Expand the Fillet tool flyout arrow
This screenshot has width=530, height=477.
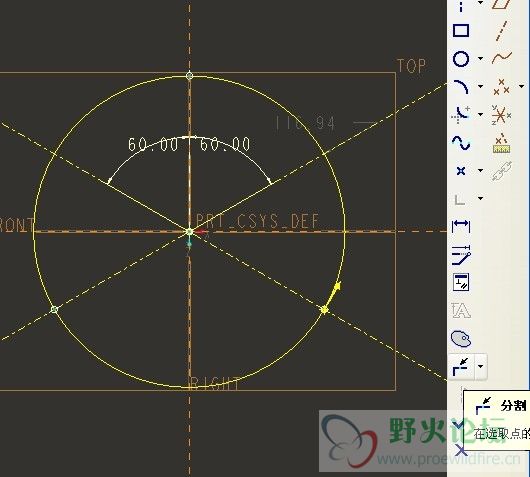point(480,115)
